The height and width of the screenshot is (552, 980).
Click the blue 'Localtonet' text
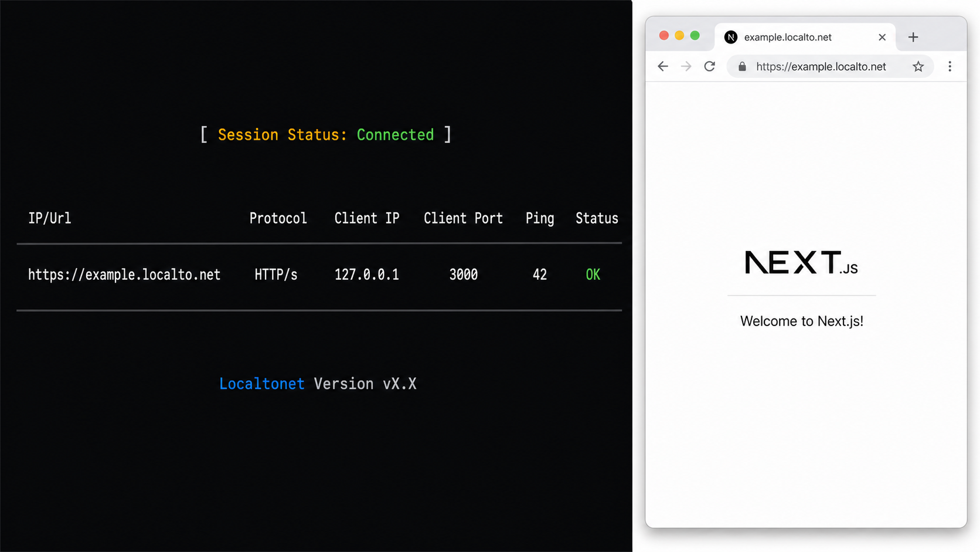tap(262, 384)
